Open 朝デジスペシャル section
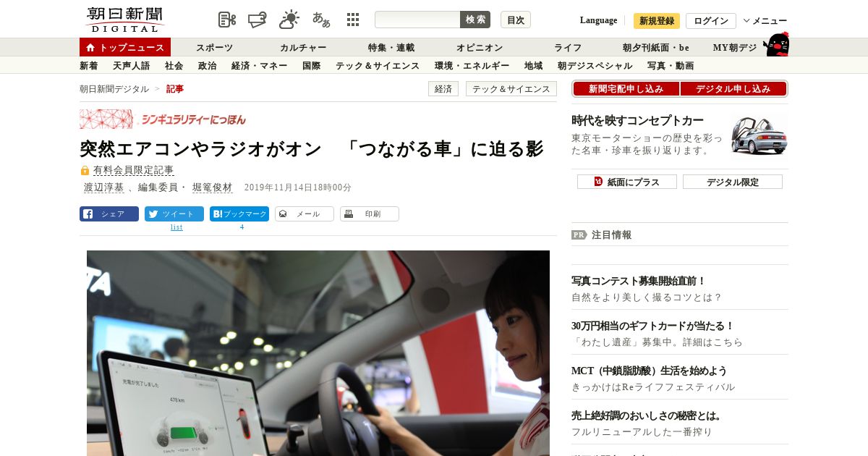 click(x=595, y=66)
